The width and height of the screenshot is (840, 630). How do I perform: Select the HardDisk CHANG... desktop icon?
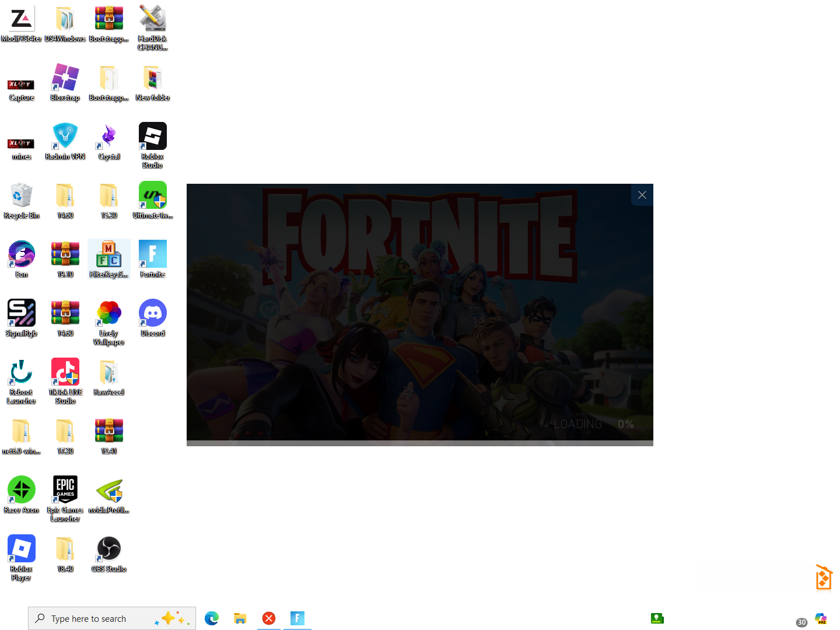[x=153, y=28]
